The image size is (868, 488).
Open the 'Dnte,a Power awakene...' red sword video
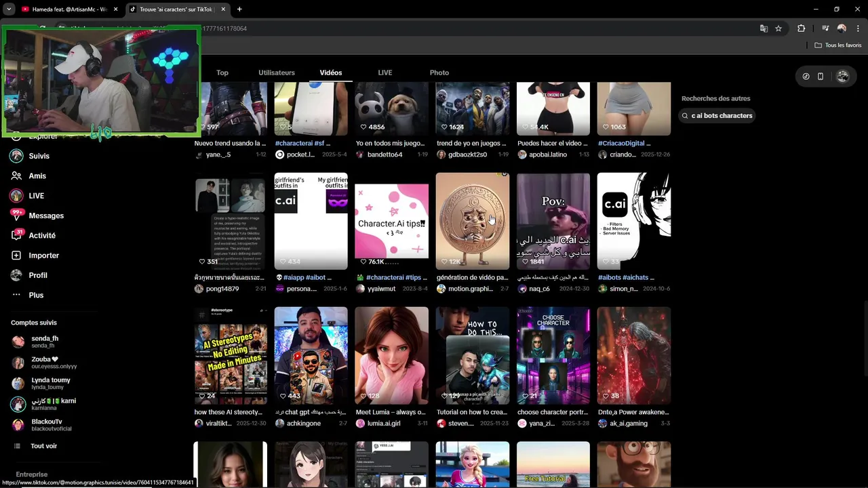634,356
